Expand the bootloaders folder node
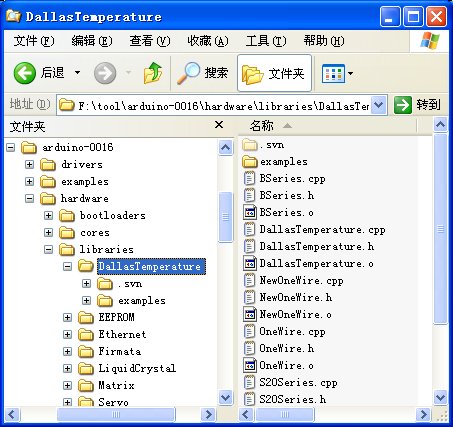 click(x=48, y=215)
